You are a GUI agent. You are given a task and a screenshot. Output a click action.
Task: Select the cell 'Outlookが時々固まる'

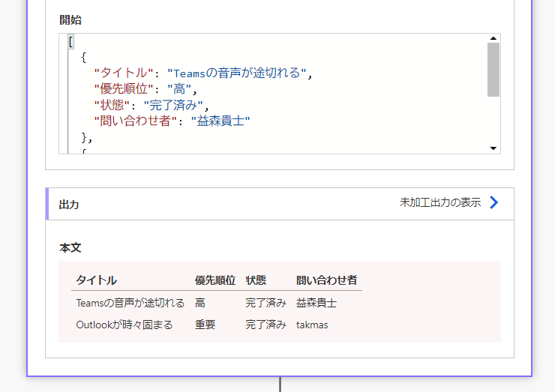[124, 325]
